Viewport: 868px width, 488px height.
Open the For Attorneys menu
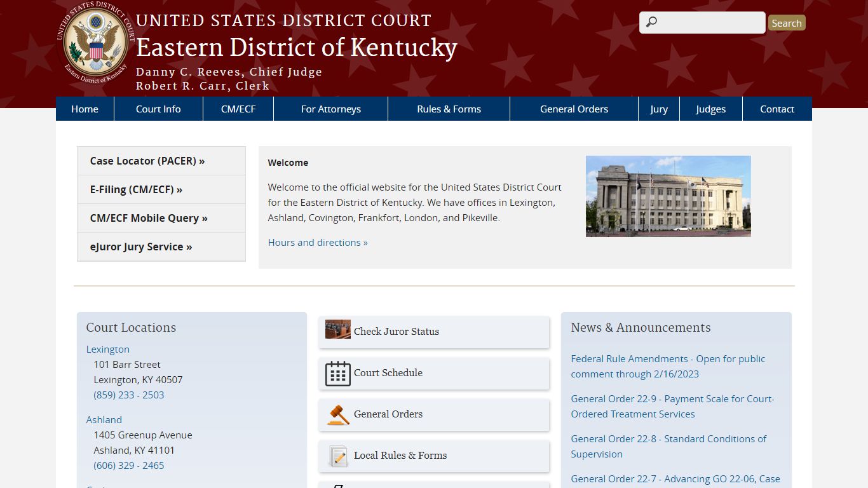pos(331,109)
